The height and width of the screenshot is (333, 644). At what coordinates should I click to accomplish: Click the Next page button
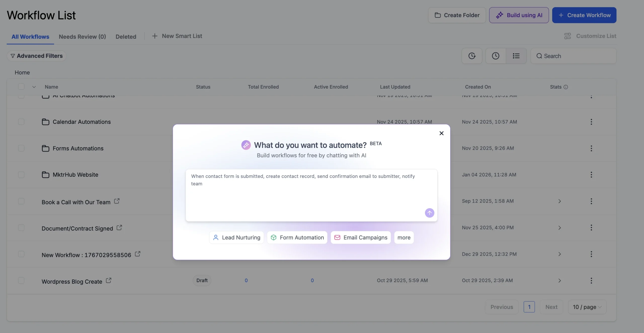(551, 307)
